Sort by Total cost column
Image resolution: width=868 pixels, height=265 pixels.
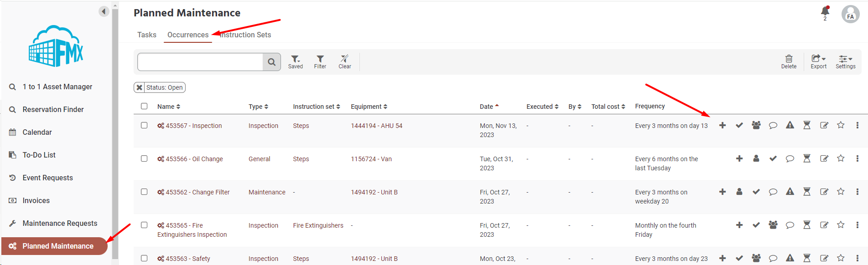pyautogui.click(x=608, y=107)
